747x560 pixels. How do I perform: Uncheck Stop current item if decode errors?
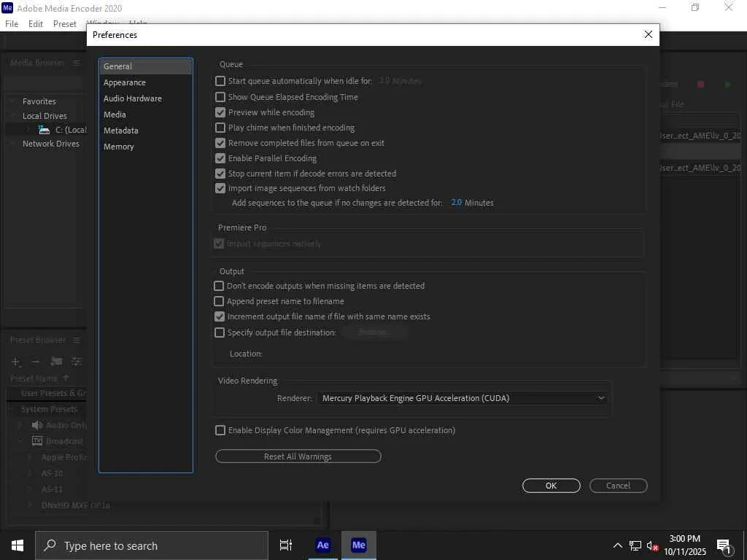(220, 174)
